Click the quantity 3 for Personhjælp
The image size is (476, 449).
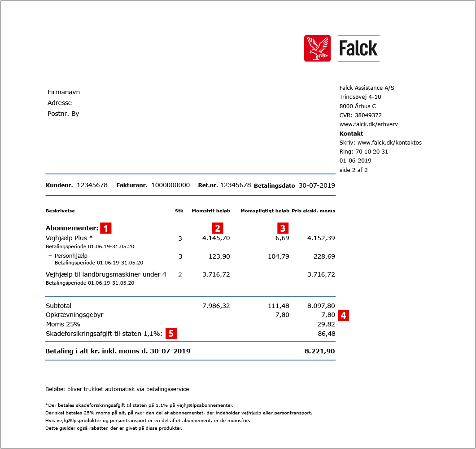click(180, 256)
